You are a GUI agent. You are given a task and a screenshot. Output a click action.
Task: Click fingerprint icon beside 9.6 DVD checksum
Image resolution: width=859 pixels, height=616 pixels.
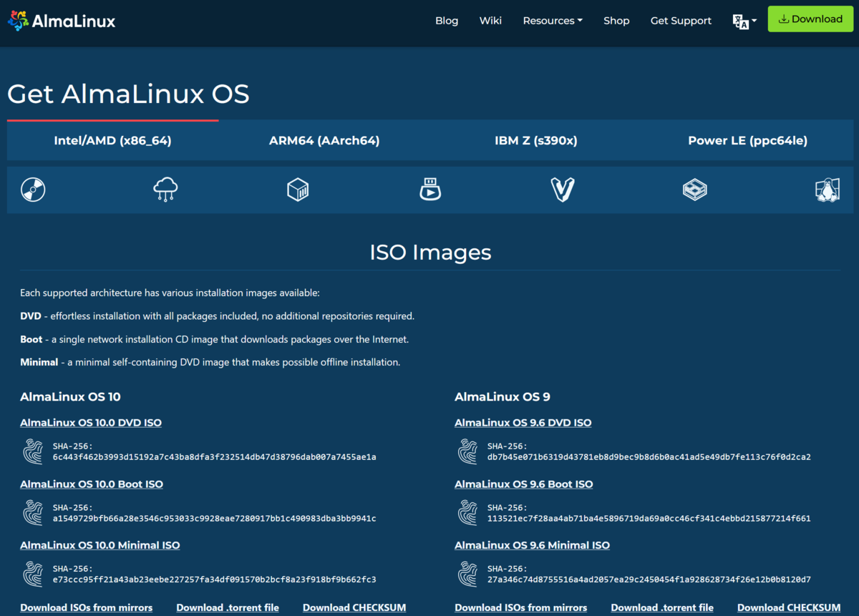pyautogui.click(x=467, y=451)
